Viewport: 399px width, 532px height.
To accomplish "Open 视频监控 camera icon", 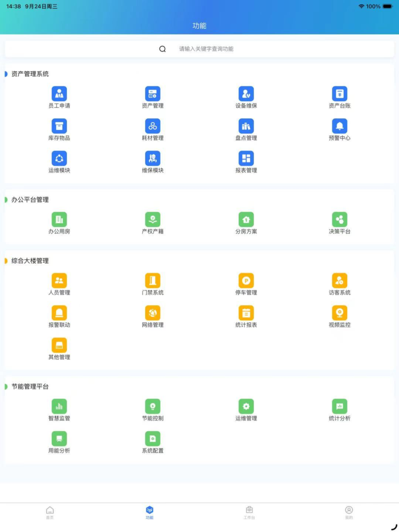I will [340, 313].
